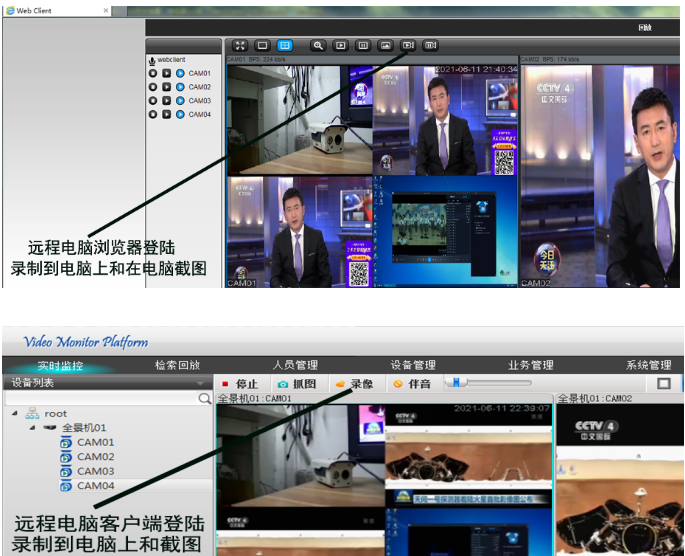This screenshot has height=556, width=685.
Task: Click the volume slider next to 伴音
Action: coord(490,383)
